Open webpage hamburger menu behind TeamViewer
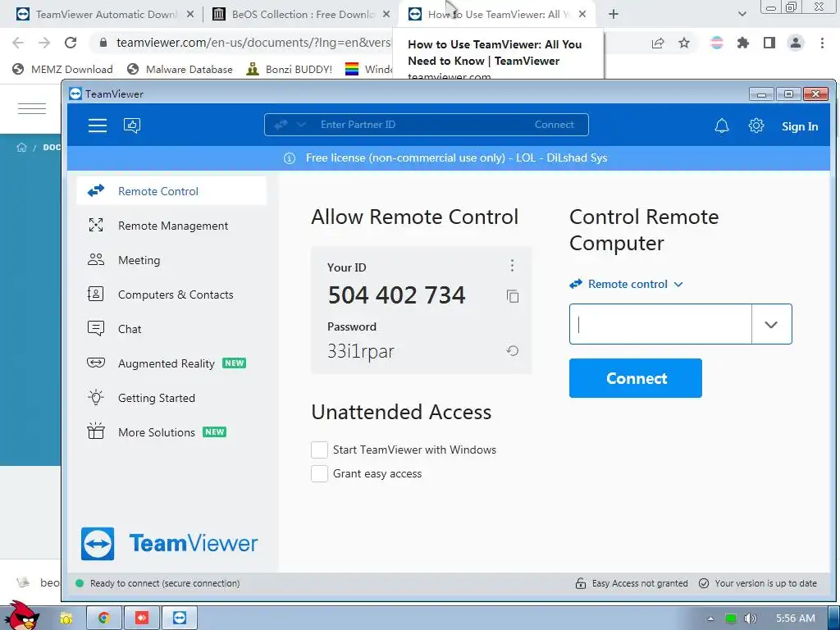This screenshot has width=840, height=630. click(32, 109)
